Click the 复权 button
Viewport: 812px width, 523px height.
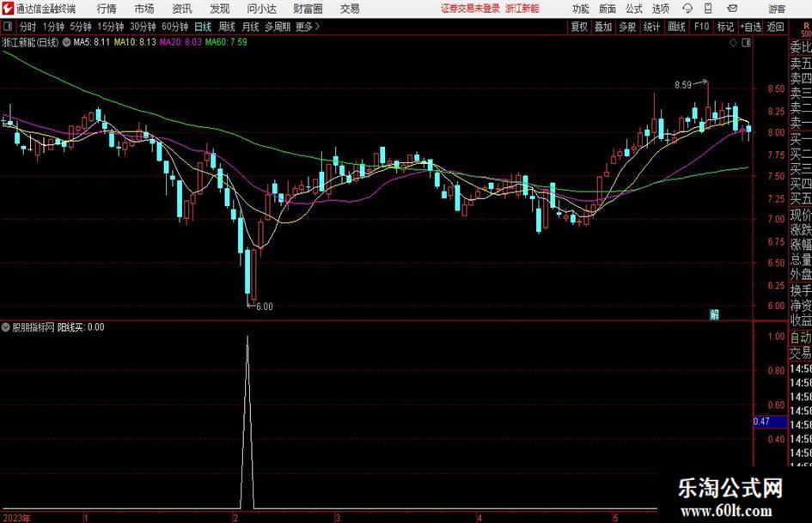pyautogui.click(x=579, y=27)
